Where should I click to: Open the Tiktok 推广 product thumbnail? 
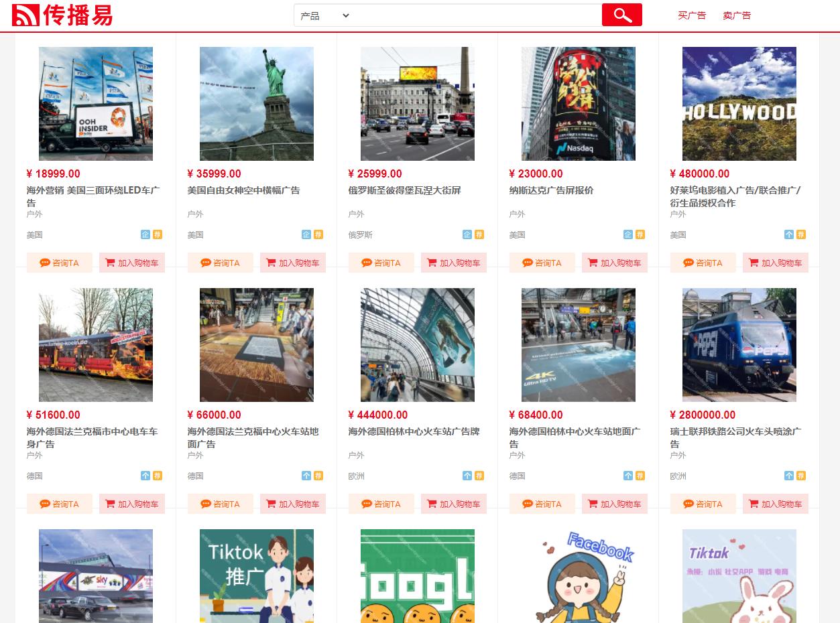pos(256,575)
